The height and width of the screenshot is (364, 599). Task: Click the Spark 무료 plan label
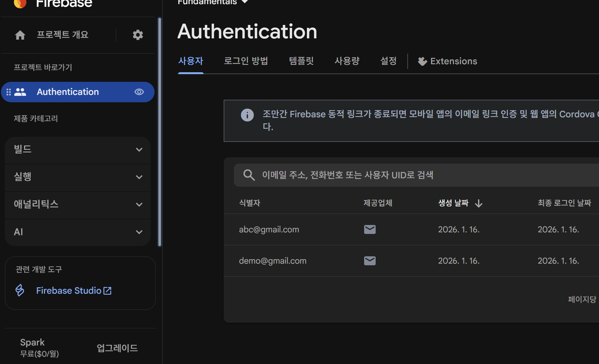point(39,348)
